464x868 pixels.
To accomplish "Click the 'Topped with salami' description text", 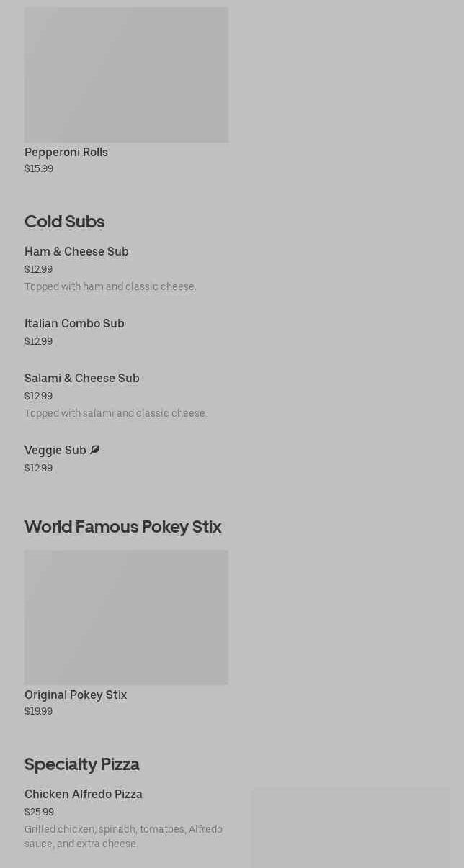I will pos(115,413).
